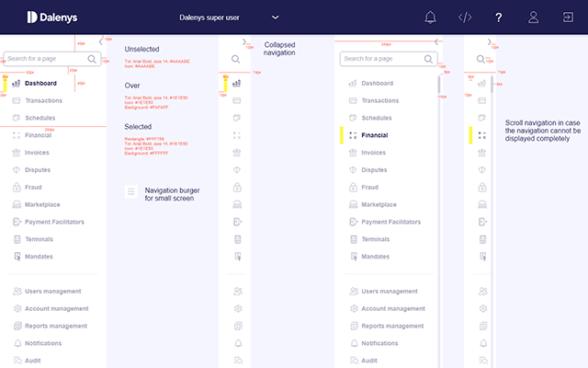
Task: Click search icon in collapsed navigation with Dashboard highlighted
Action: [235, 59]
